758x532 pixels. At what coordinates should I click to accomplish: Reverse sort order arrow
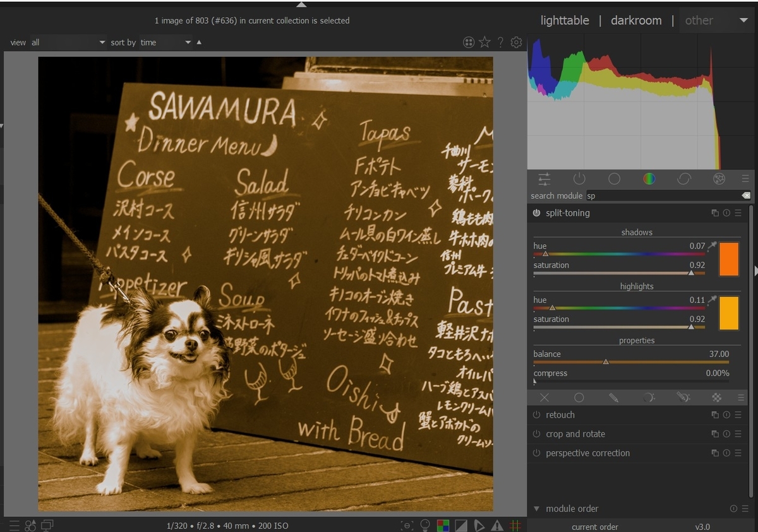(x=199, y=42)
